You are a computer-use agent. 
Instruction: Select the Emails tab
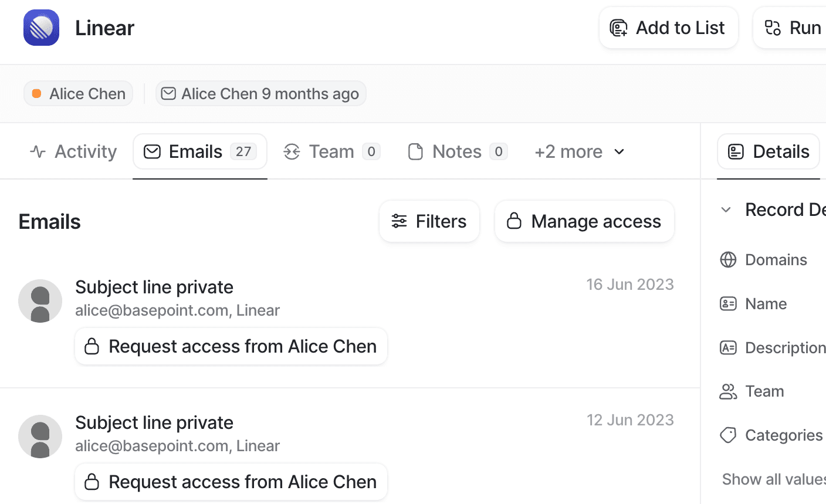pos(199,152)
